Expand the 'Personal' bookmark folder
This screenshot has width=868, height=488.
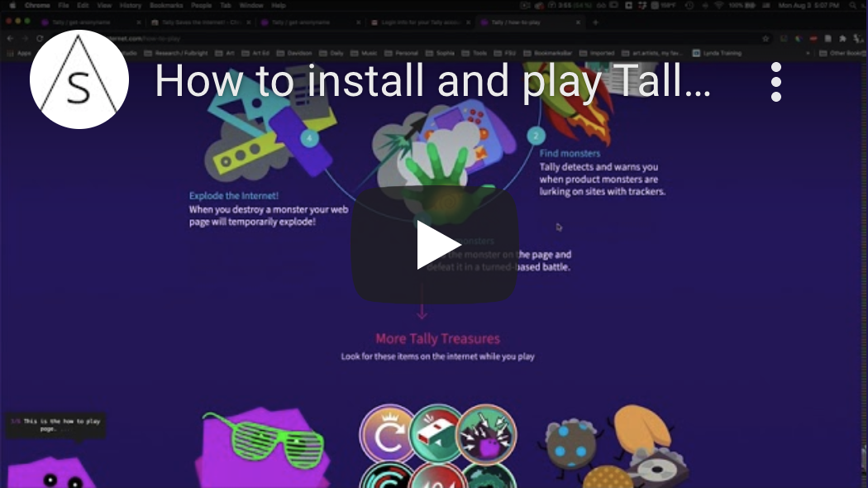pos(402,53)
